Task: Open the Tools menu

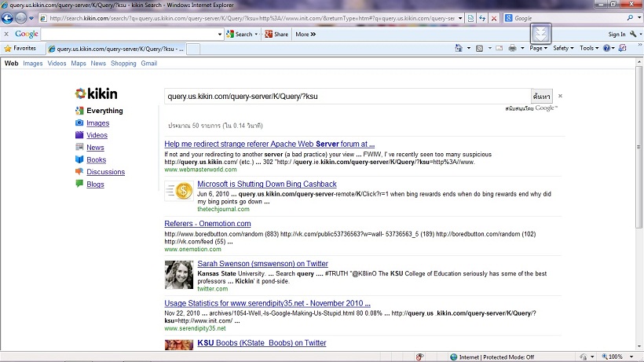Action: point(589,48)
